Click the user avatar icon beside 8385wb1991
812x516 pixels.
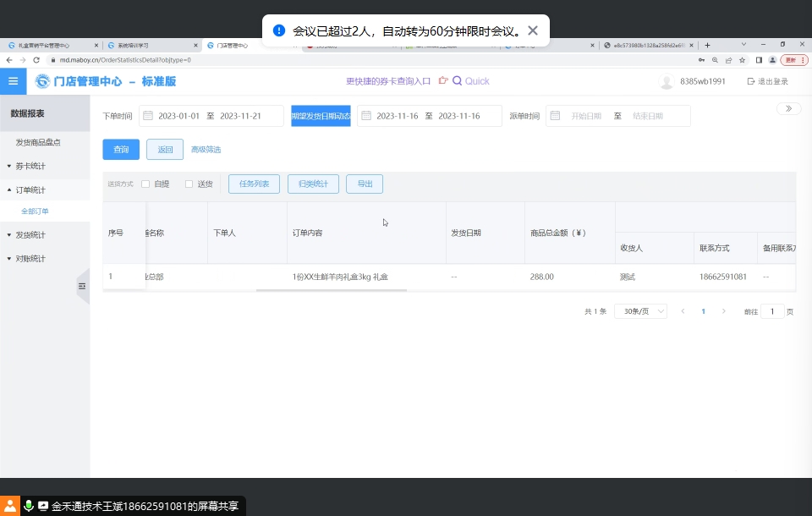(667, 82)
